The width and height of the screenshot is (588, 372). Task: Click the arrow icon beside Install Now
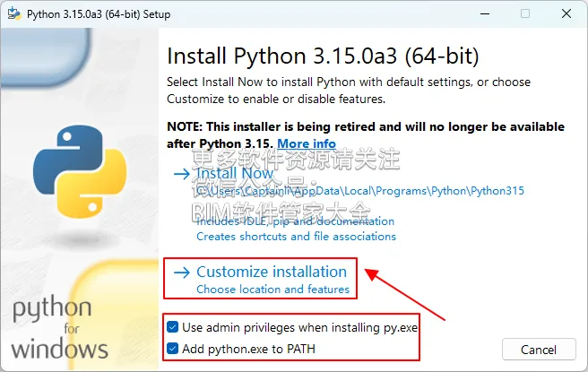click(182, 174)
